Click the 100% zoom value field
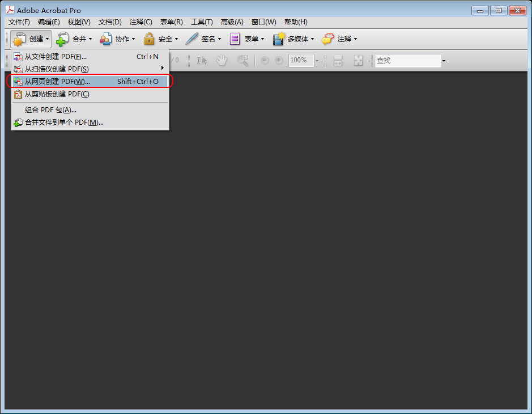 301,61
